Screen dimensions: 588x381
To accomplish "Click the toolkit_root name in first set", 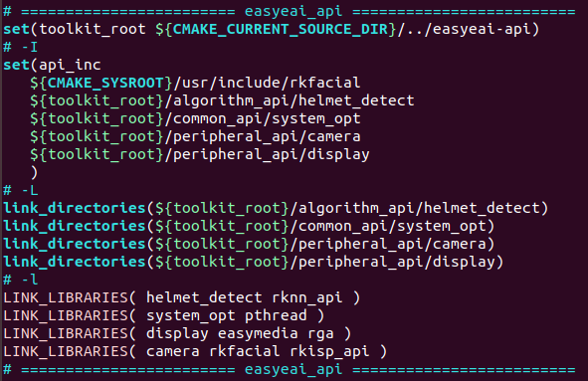I will click(x=93, y=29).
